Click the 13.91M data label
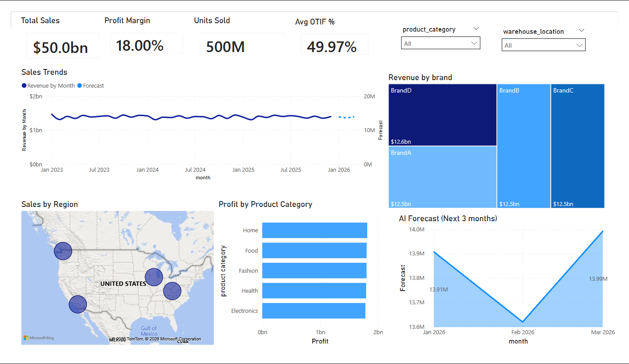The width and height of the screenshot is (629, 364). (439, 290)
